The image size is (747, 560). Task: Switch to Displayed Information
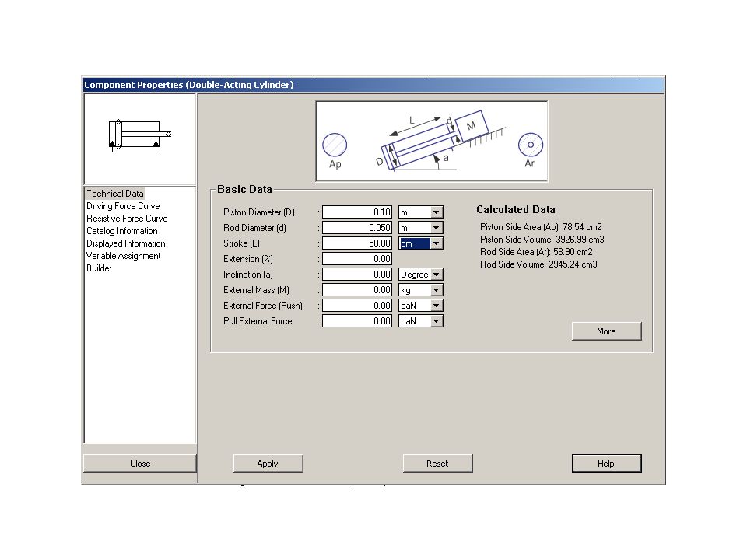[x=126, y=243]
